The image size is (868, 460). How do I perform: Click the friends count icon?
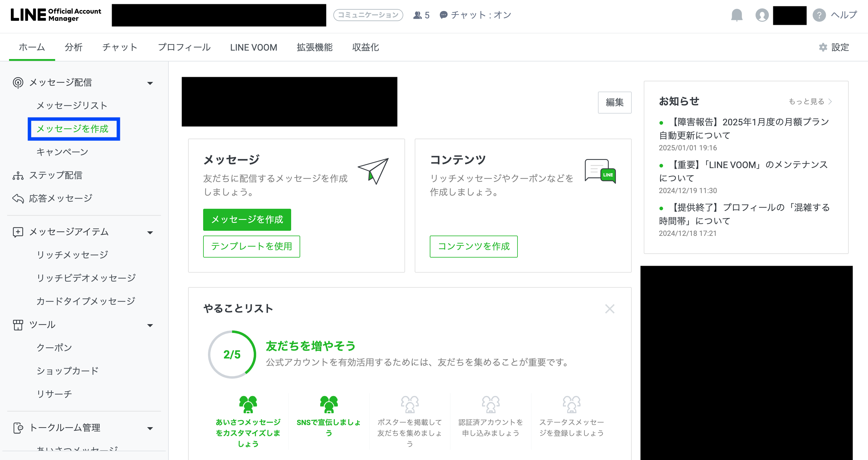417,15
